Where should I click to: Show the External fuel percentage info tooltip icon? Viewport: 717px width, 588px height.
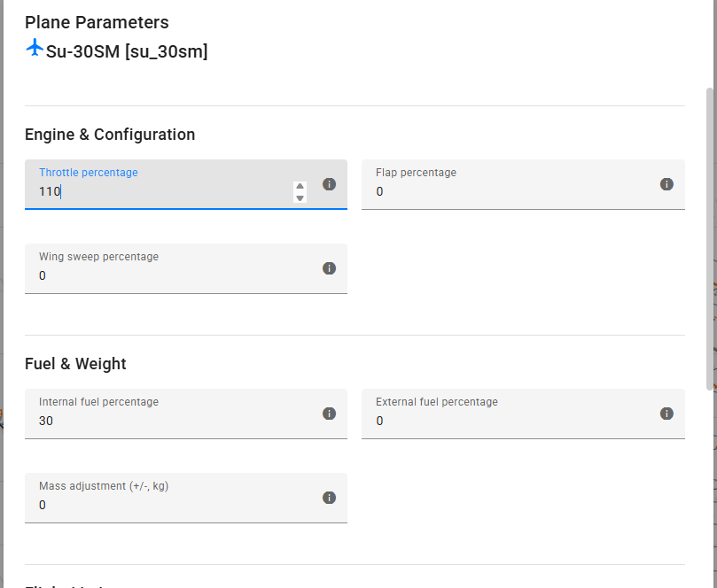(x=666, y=414)
